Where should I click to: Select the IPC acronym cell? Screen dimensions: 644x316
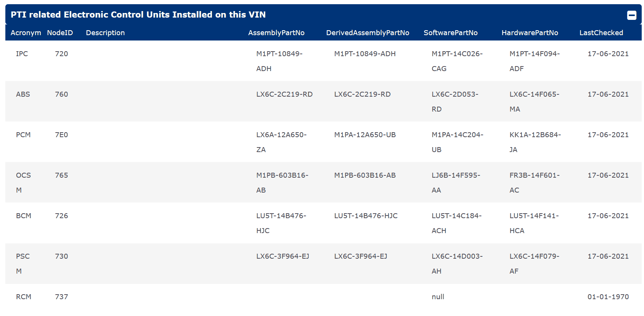(x=22, y=54)
